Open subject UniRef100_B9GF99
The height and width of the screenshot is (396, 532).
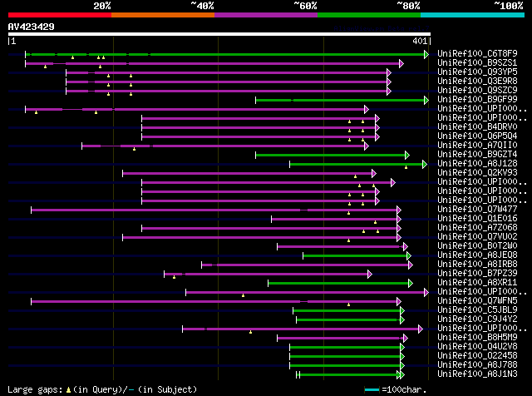(477, 99)
